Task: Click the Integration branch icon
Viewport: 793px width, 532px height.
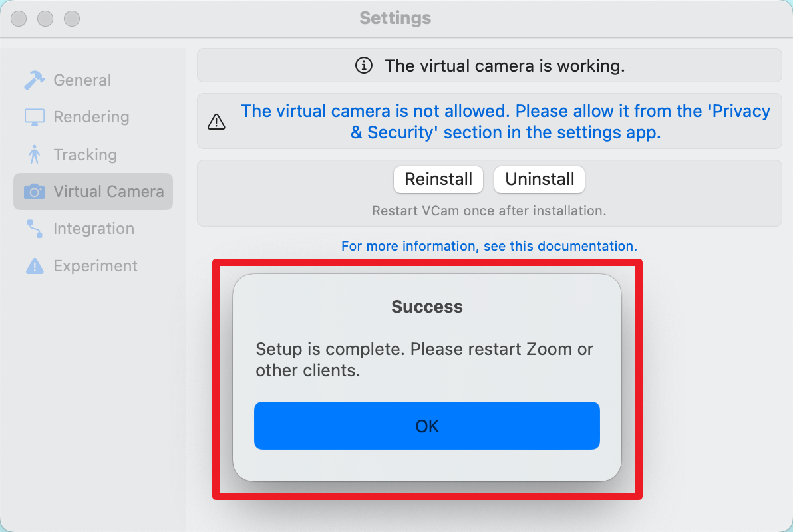Action: point(34,229)
